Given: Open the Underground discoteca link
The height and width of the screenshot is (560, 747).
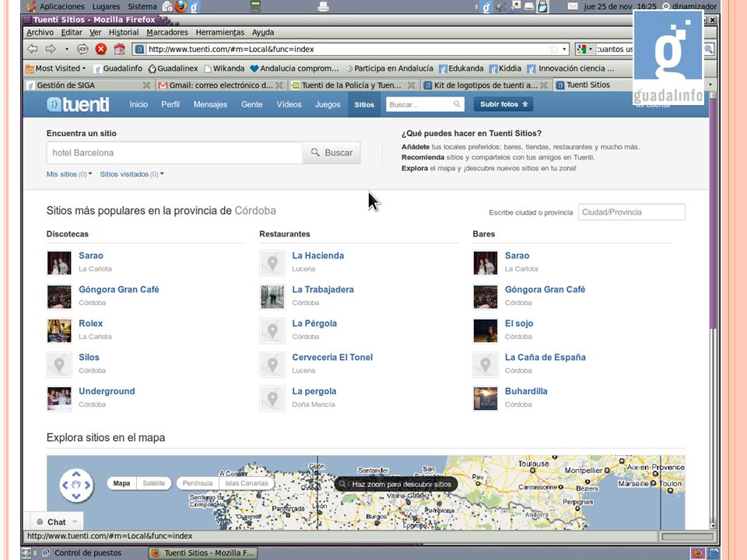Looking at the screenshot, I should tap(107, 391).
